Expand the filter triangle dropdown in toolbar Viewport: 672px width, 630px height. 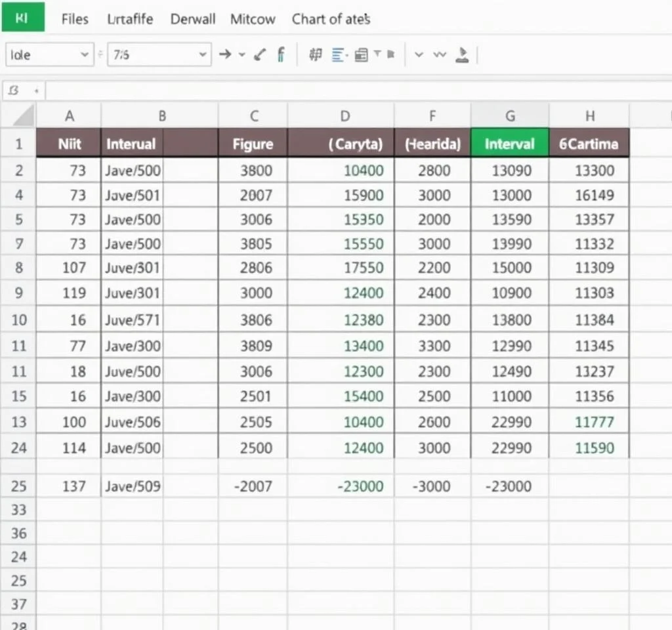click(x=378, y=55)
